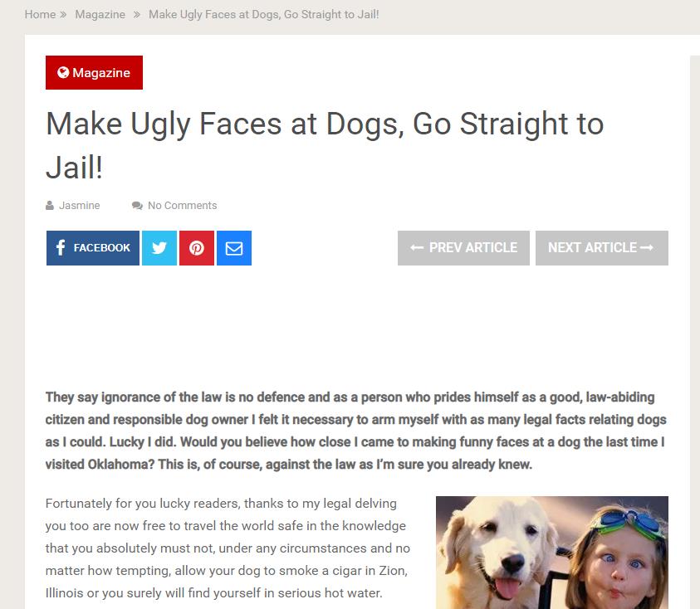Click the left arrow on Prev Article
Screen dimensions: 700x609
click(x=417, y=247)
